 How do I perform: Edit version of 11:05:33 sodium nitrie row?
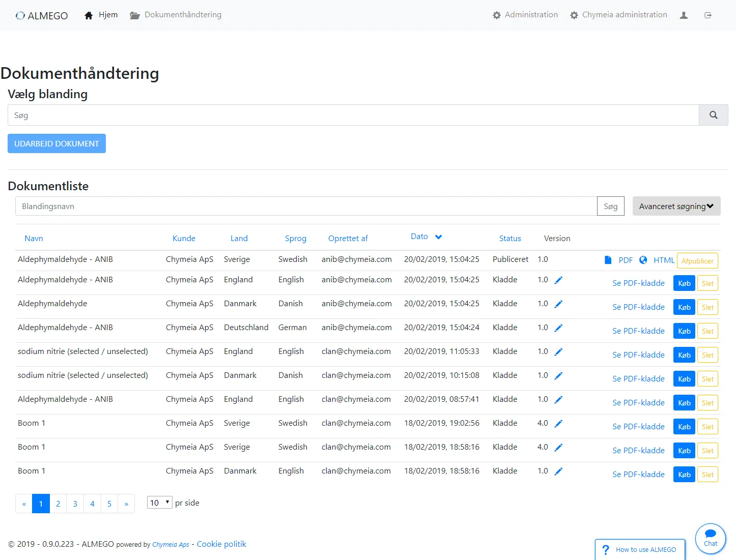pyautogui.click(x=558, y=351)
